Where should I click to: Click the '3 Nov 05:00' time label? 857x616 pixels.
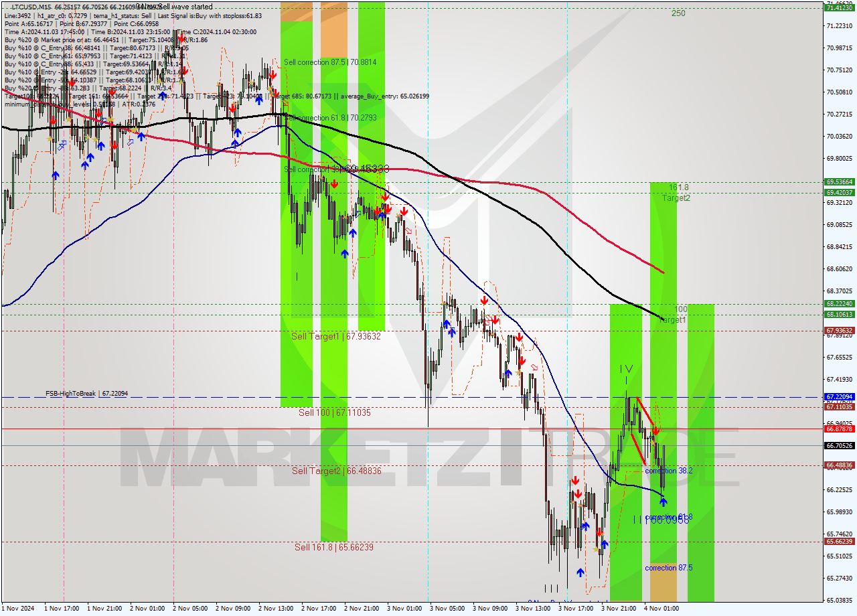tap(447, 609)
